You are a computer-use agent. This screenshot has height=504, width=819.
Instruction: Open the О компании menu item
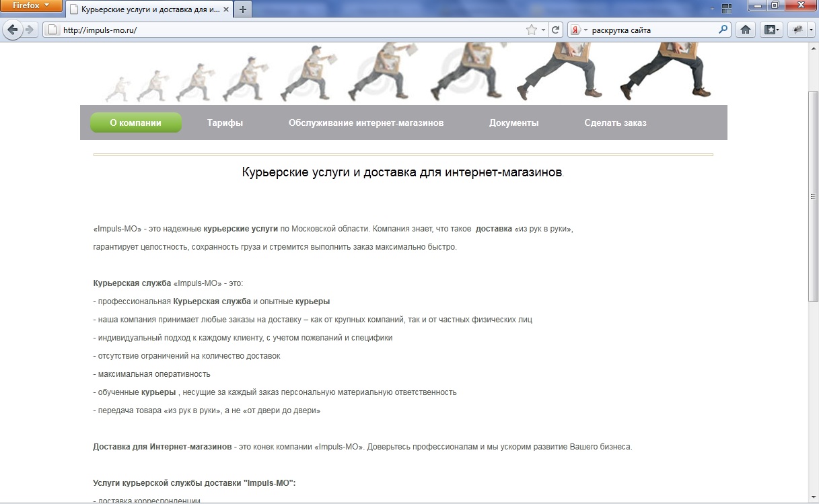tap(136, 122)
